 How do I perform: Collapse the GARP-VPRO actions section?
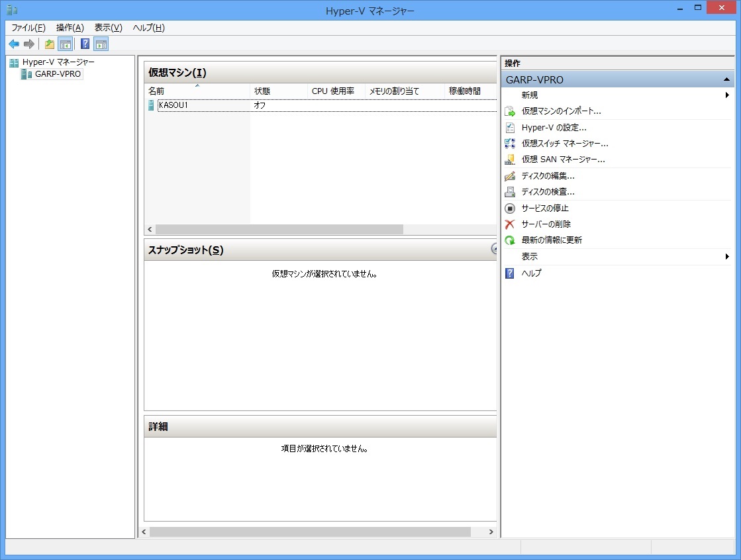tap(726, 79)
